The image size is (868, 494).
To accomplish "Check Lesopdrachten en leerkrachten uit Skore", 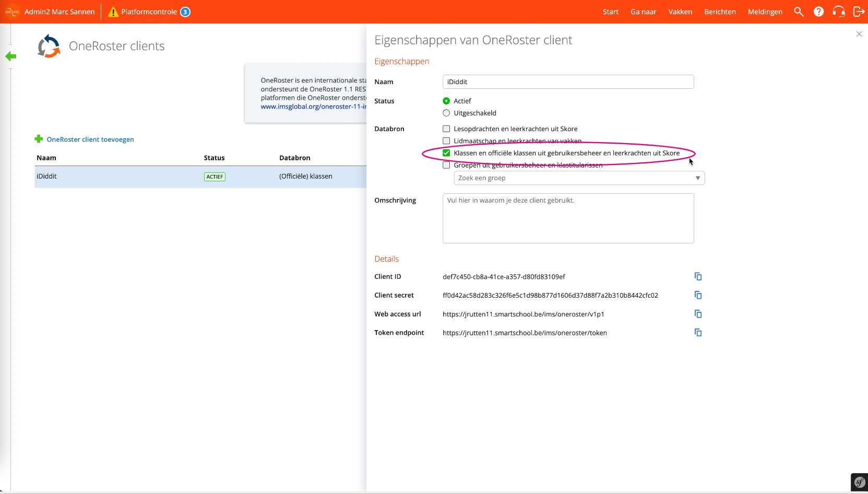I will coord(446,128).
